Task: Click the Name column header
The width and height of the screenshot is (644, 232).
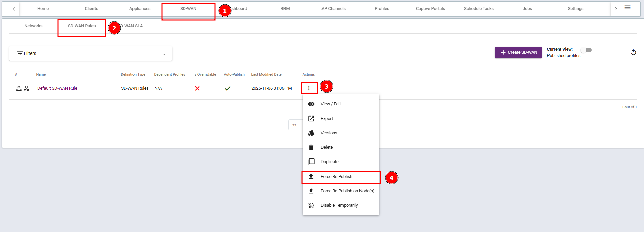Action: (41, 75)
